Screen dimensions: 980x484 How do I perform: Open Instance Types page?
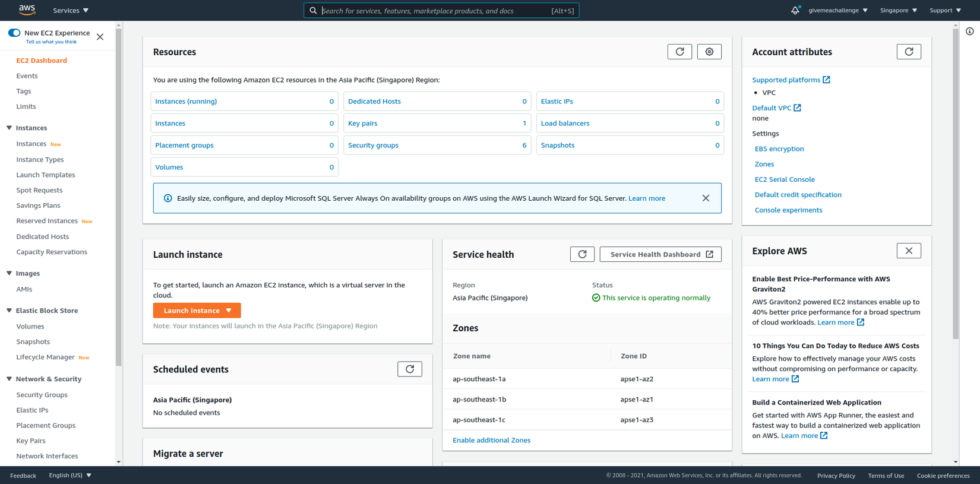pos(40,159)
